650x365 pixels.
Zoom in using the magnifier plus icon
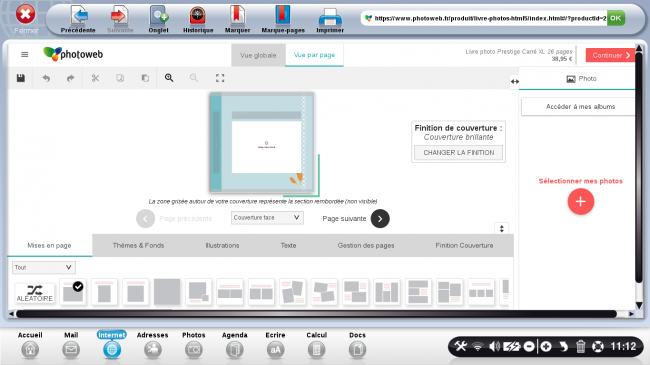(169, 78)
